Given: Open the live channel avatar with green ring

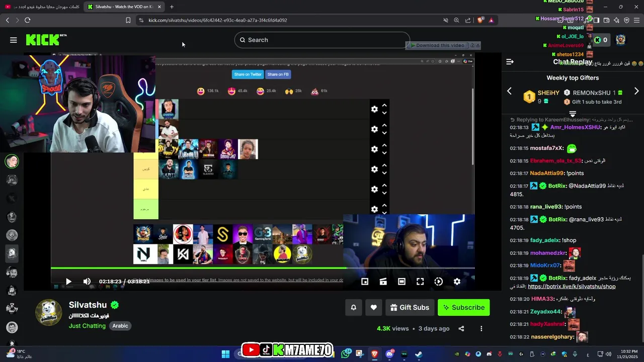Looking at the screenshot, I should [x=12, y=161].
